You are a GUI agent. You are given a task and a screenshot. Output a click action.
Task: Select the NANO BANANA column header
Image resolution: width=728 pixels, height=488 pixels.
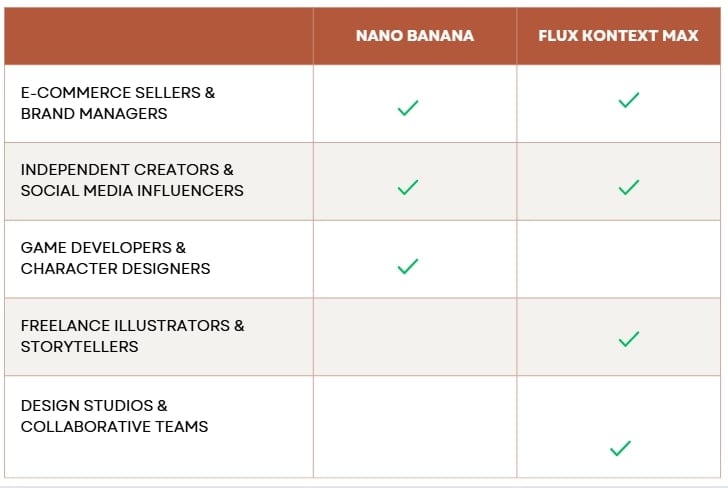[415, 36]
